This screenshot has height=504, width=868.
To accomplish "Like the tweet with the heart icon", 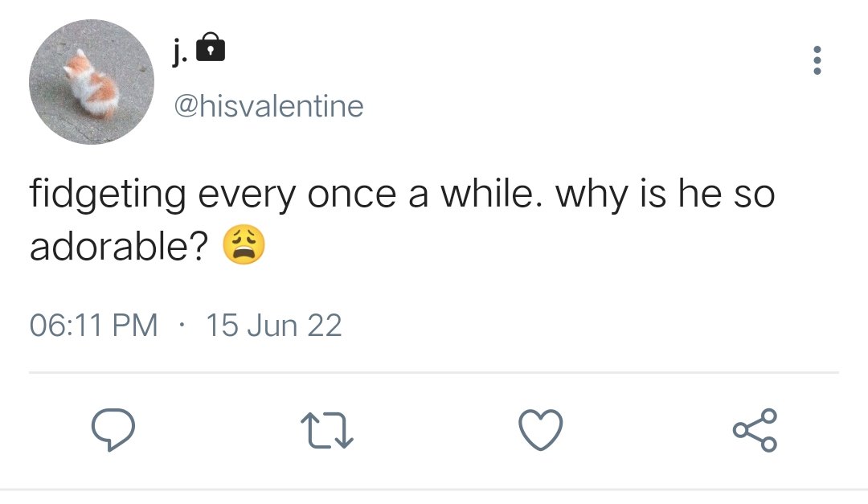I will tap(541, 430).
